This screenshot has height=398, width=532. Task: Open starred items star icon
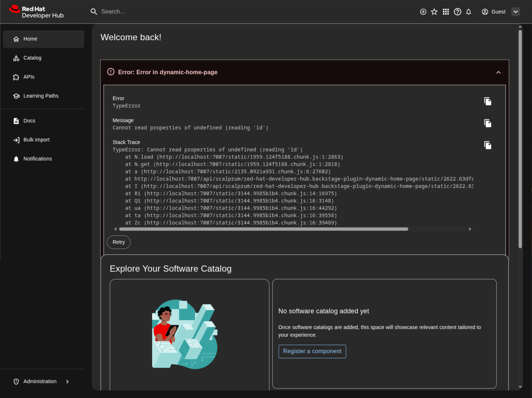[434, 12]
